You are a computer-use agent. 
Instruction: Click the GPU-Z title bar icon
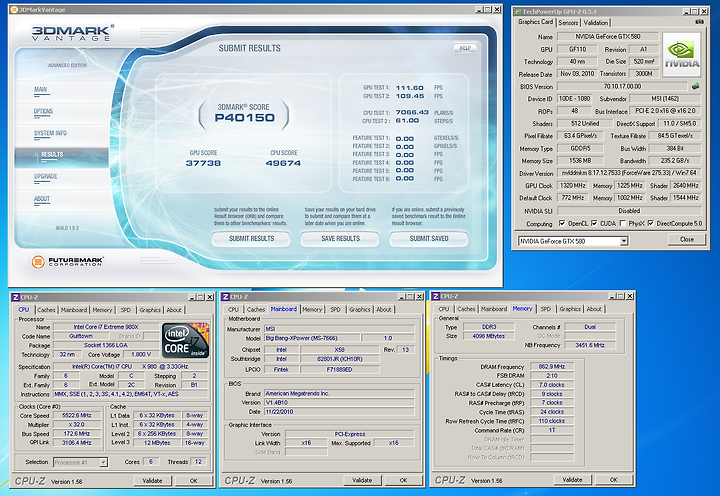pos(518,11)
